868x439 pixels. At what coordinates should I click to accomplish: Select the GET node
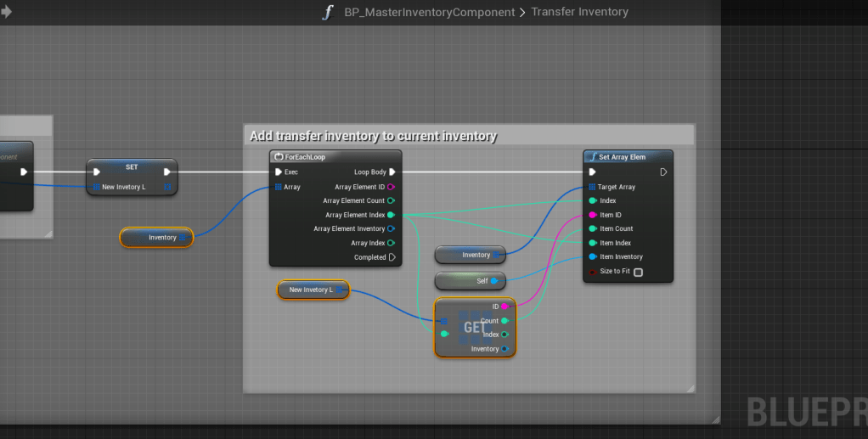[474, 328]
